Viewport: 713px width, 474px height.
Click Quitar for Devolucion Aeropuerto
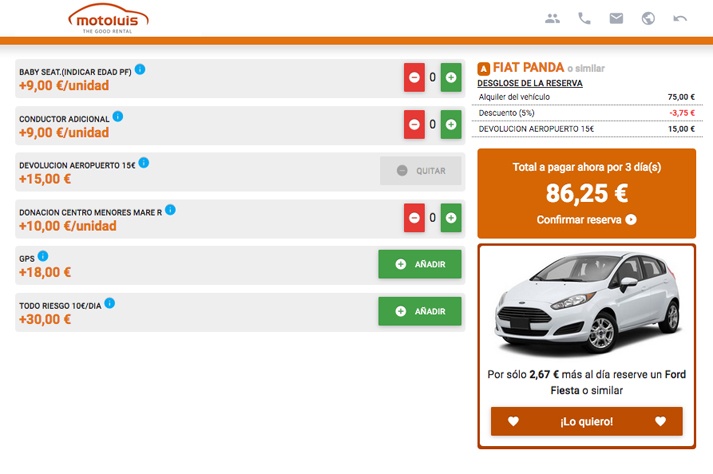(x=421, y=171)
